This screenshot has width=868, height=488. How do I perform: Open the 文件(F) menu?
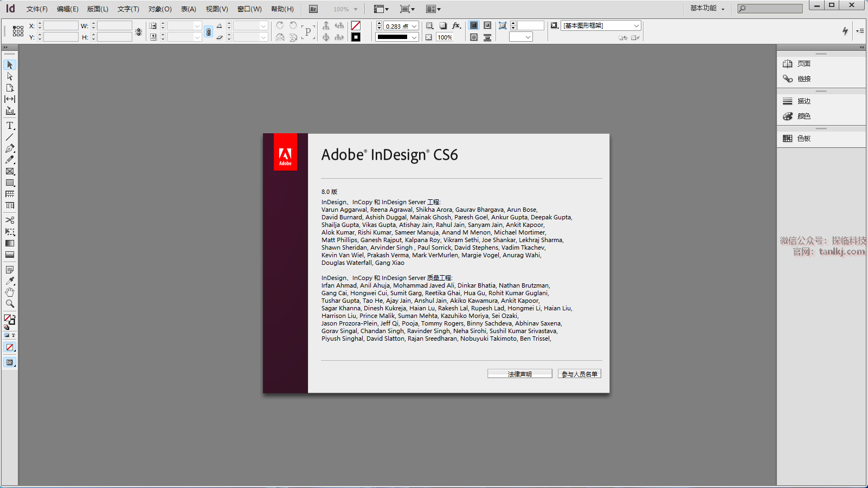37,9
